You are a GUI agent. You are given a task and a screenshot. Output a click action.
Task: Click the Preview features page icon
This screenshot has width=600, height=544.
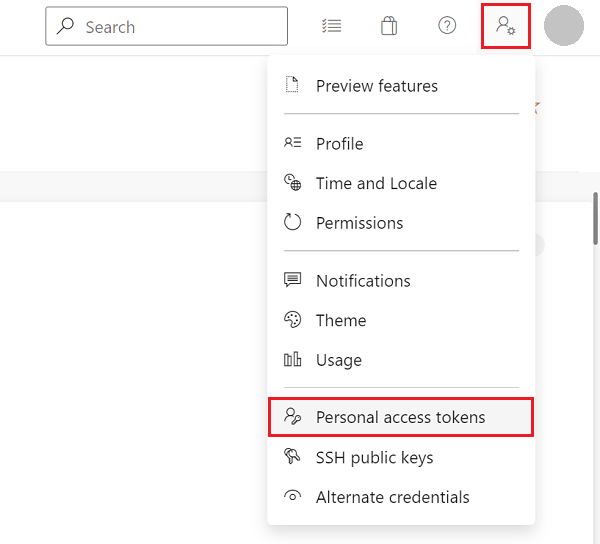click(292, 85)
